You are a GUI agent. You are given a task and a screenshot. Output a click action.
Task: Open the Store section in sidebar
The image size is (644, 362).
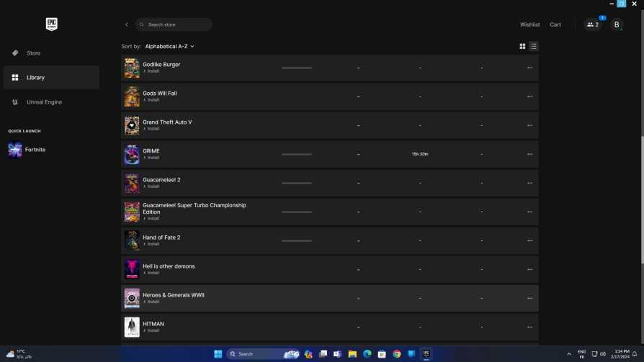click(x=33, y=53)
